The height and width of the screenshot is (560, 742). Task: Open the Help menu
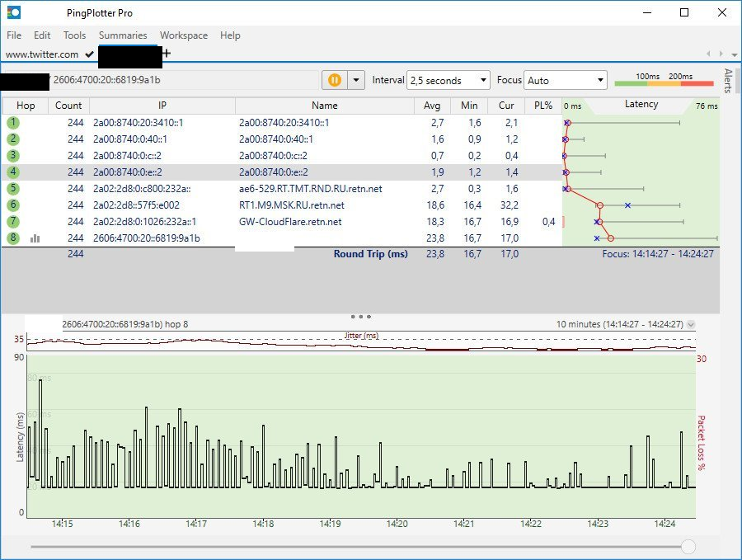pos(230,35)
